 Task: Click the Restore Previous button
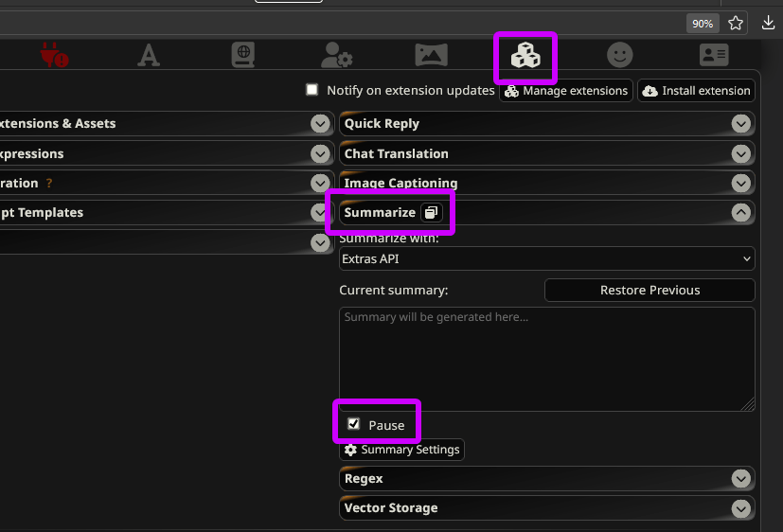[x=650, y=290]
